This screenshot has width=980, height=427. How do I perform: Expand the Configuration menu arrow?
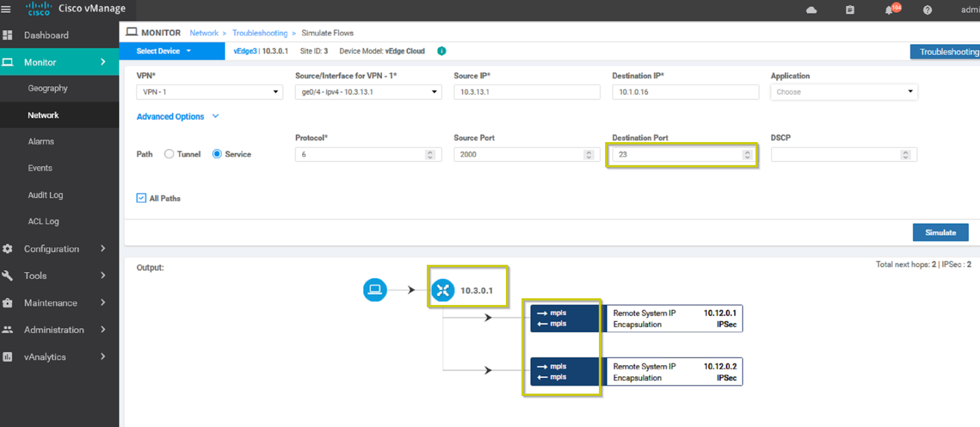(103, 249)
